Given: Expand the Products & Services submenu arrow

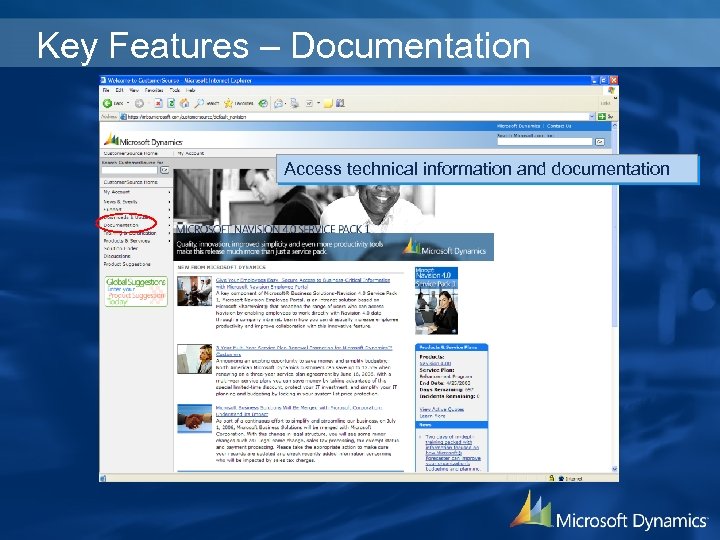Looking at the screenshot, I should (x=169, y=241).
